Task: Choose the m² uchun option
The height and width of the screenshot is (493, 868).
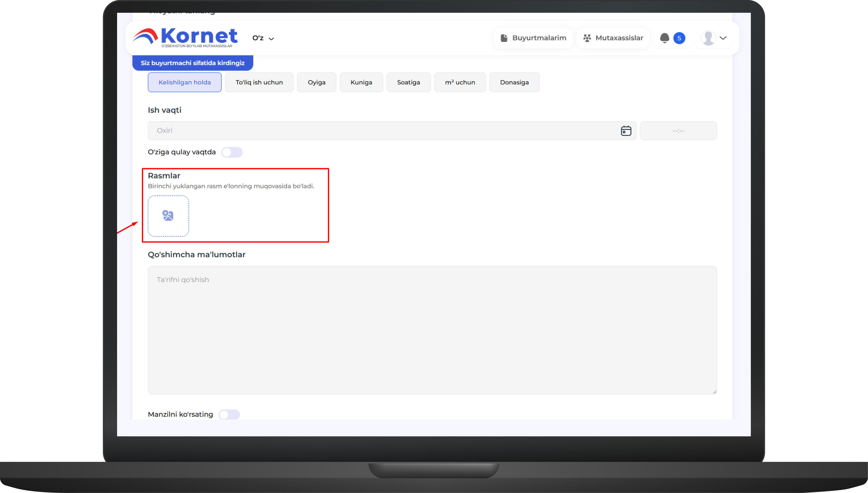Action: pos(460,82)
